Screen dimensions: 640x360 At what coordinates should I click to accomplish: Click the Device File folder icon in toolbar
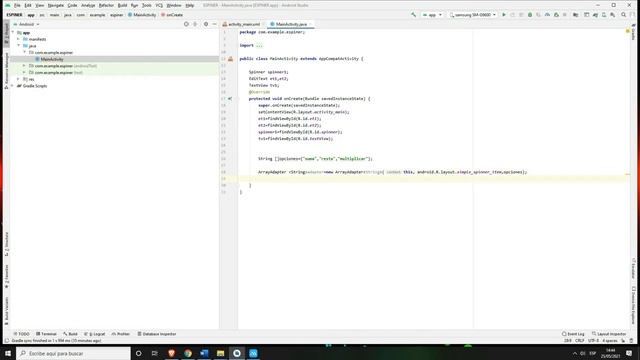click(x=576, y=15)
